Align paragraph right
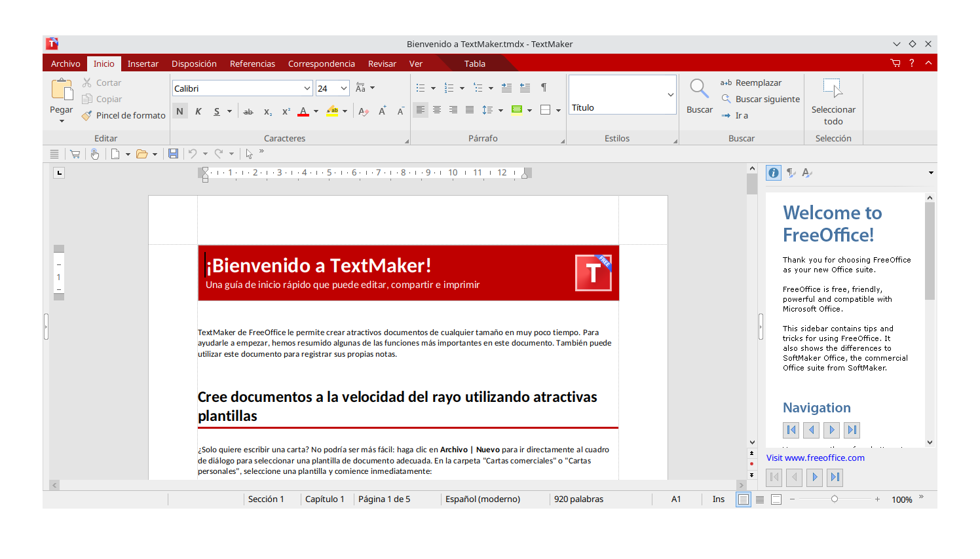This screenshot has width=980, height=559. tap(453, 110)
